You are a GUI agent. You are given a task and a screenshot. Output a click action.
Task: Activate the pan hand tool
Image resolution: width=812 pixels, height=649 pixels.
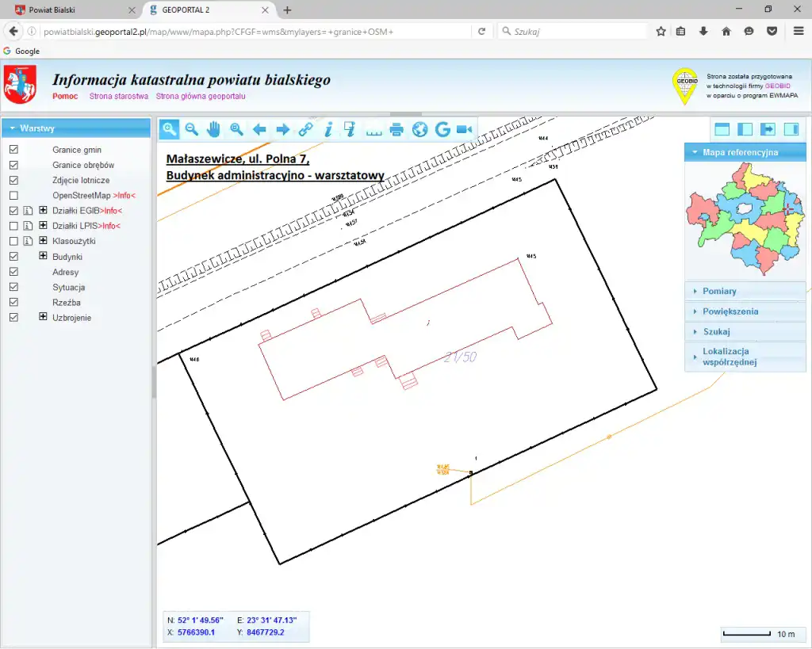point(214,129)
